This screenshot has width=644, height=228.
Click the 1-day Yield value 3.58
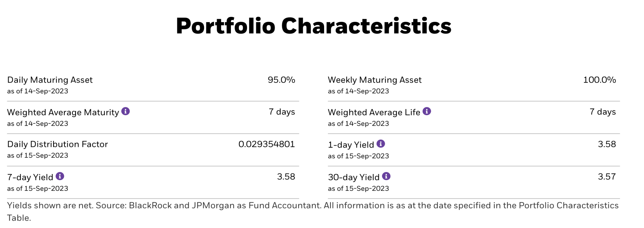tap(607, 144)
